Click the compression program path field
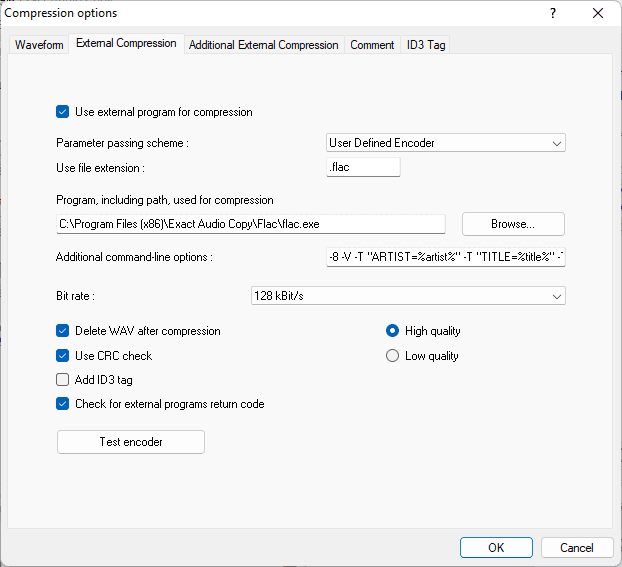 251,224
